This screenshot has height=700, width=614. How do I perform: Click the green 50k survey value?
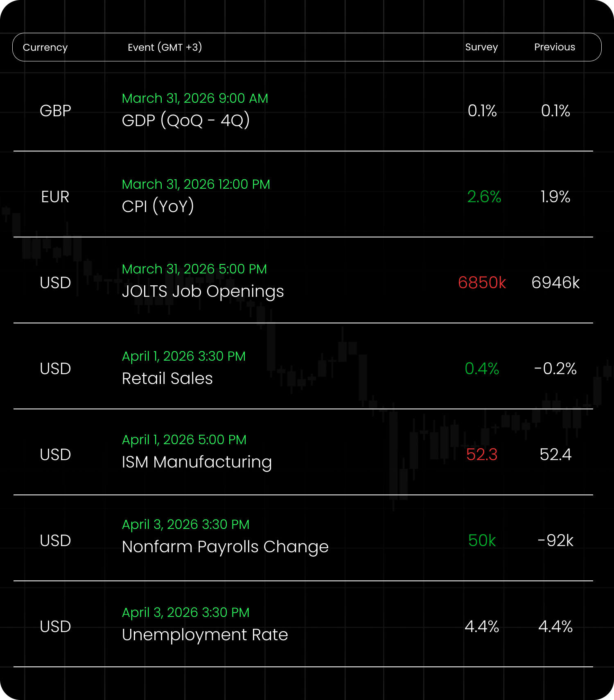(482, 541)
